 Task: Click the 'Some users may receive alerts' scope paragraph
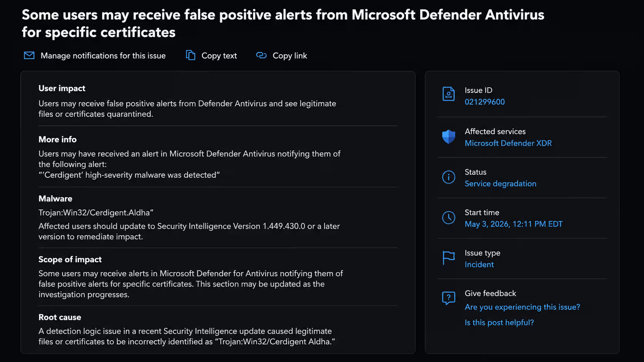pos(191,284)
